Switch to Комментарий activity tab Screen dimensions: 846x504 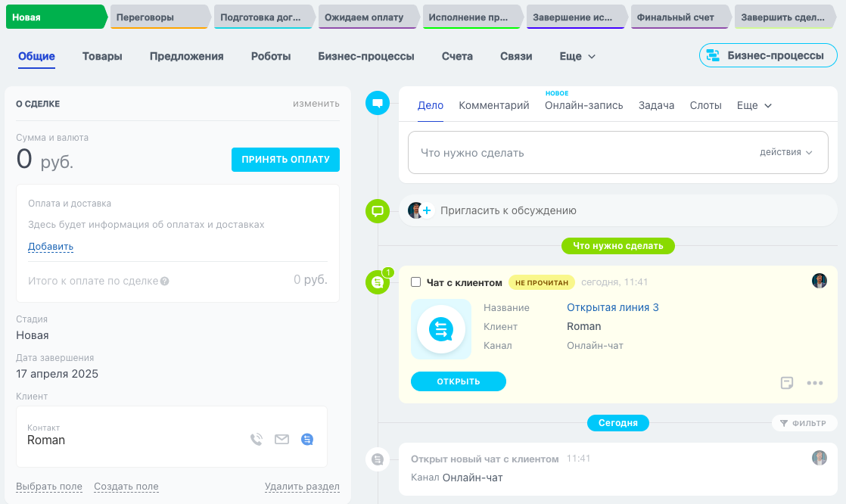click(493, 105)
